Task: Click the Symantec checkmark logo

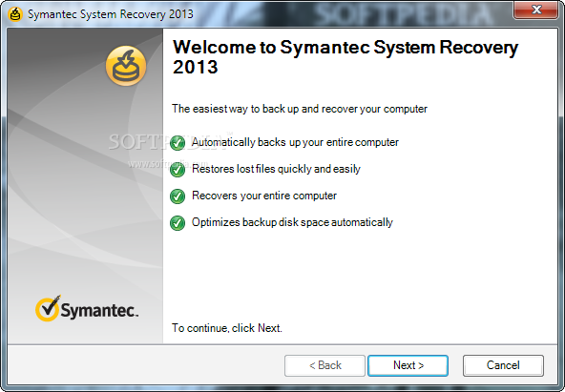Action: [x=87, y=309]
